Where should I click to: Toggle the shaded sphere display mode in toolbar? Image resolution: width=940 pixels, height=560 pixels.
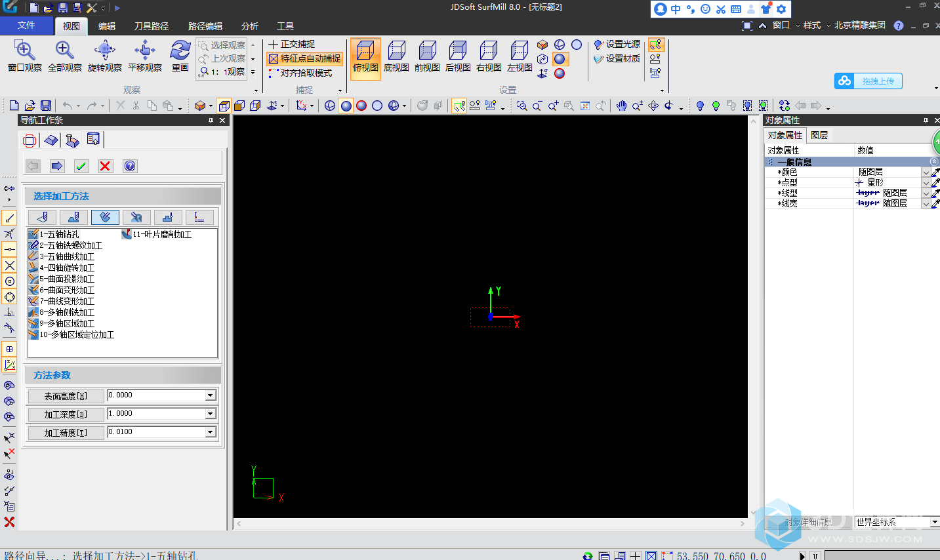point(346,106)
